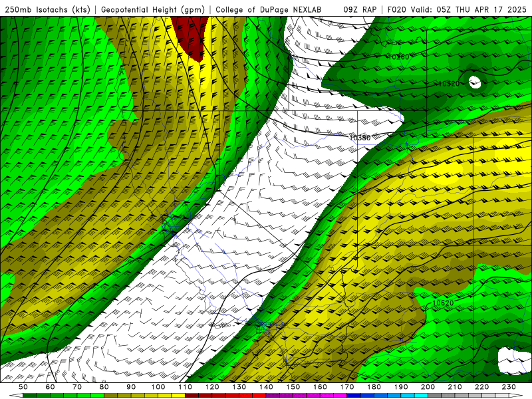The image size is (532, 399).
Task: Click the 130 value on the color scale
Action: point(239,387)
